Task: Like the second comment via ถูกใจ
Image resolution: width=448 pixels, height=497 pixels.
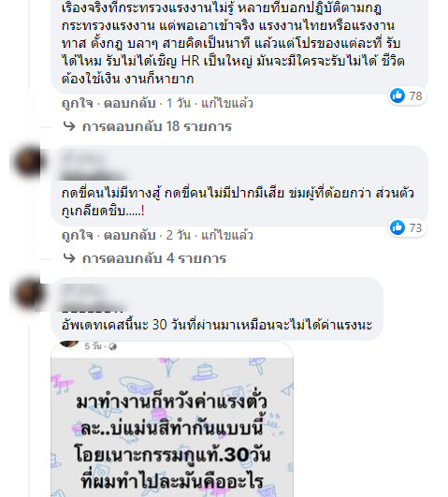Action: point(78,236)
